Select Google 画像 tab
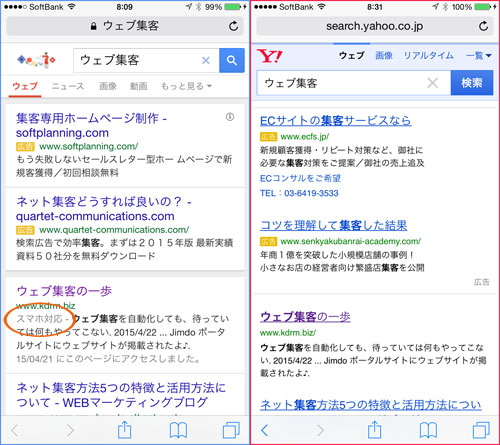This screenshot has height=445, width=500. (108, 86)
